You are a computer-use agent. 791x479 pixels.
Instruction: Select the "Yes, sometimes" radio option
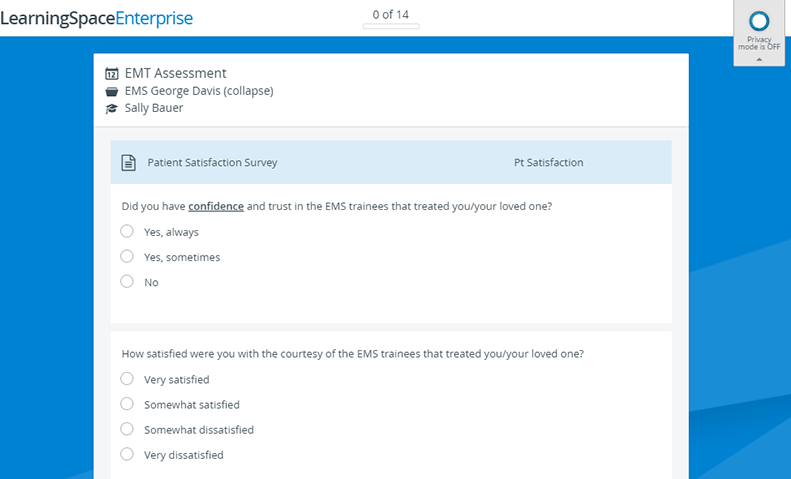click(x=127, y=256)
